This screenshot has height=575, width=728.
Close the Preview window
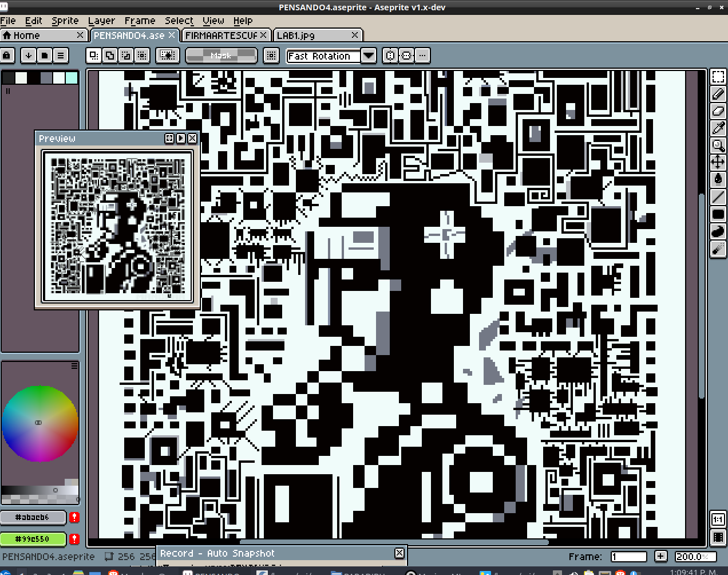192,138
